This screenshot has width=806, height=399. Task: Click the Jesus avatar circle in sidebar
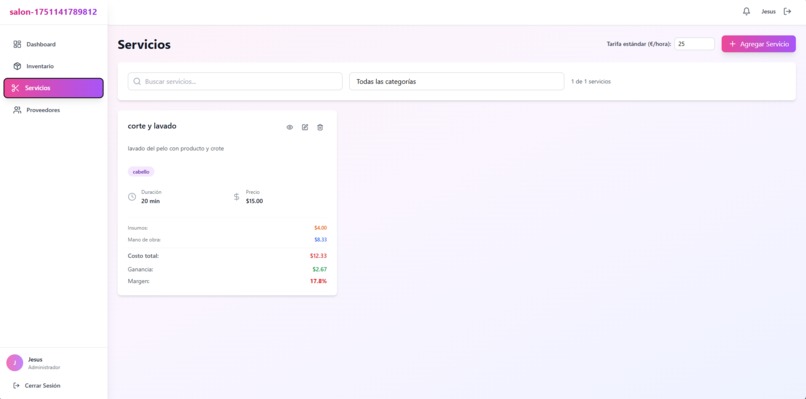pyautogui.click(x=14, y=363)
